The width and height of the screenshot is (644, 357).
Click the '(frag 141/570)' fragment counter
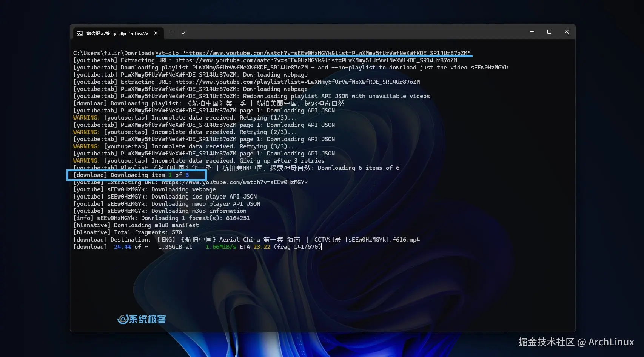(297, 247)
